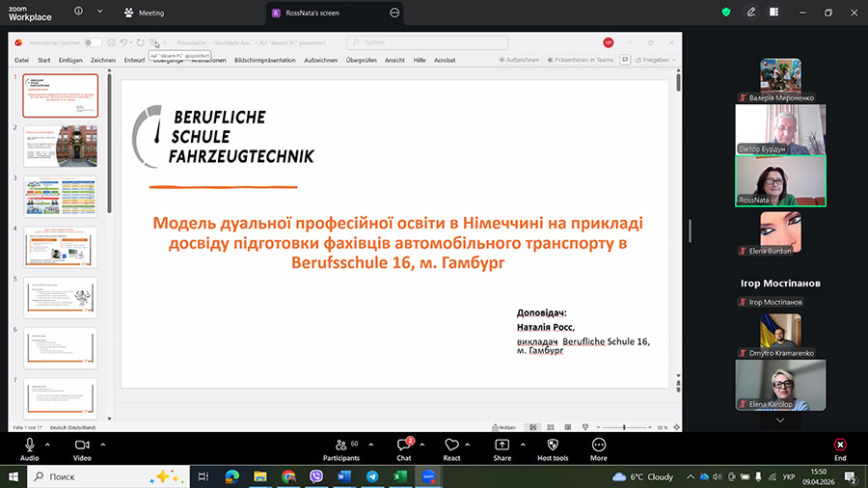This screenshot has height=488, width=868.
Task: Open Host tools shield icon
Action: 552,445
